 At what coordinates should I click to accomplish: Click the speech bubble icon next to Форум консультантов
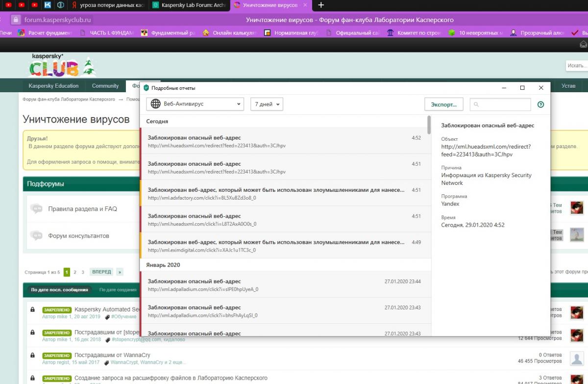click(x=36, y=236)
